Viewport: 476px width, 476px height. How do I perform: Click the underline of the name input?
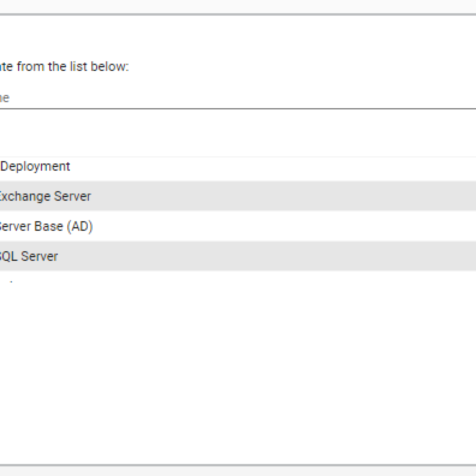coord(238,109)
